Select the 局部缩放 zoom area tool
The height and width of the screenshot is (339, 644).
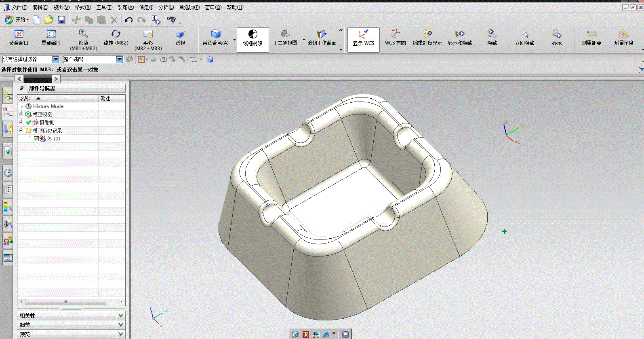pyautogui.click(x=51, y=34)
